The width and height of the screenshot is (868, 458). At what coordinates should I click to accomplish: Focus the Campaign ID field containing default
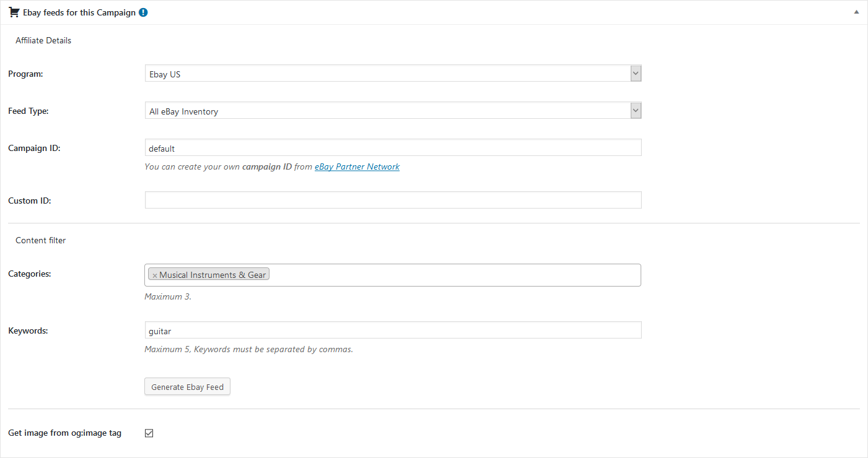[x=393, y=148]
